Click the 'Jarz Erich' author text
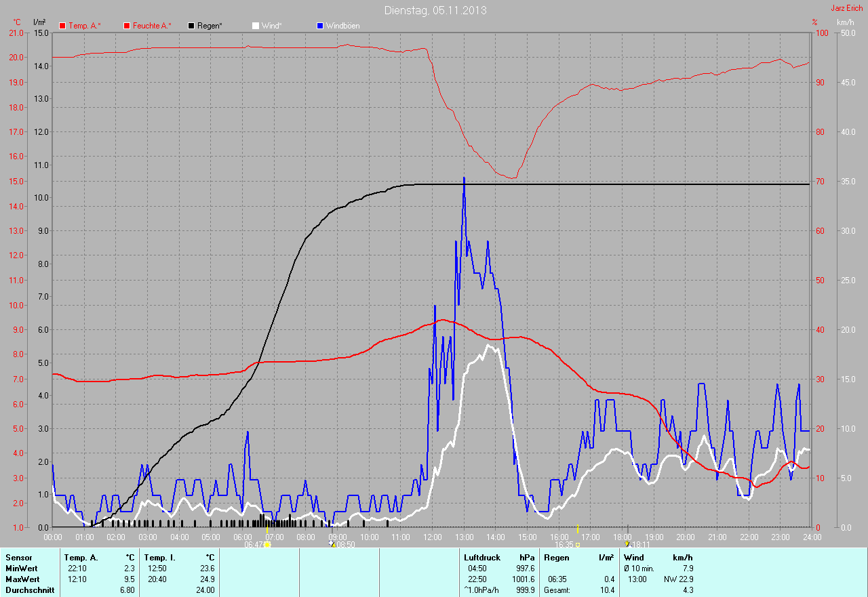Screen dimensions: 868x597 pyautogui.click(x=847, y=8)
